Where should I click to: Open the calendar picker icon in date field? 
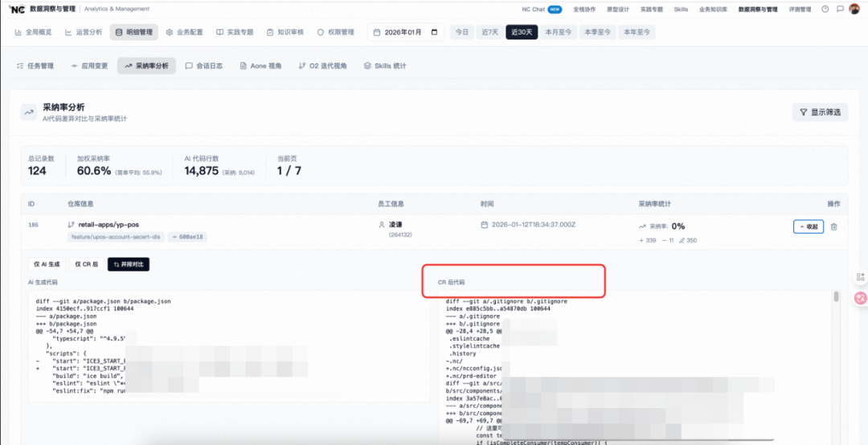(x=434, y=32)
